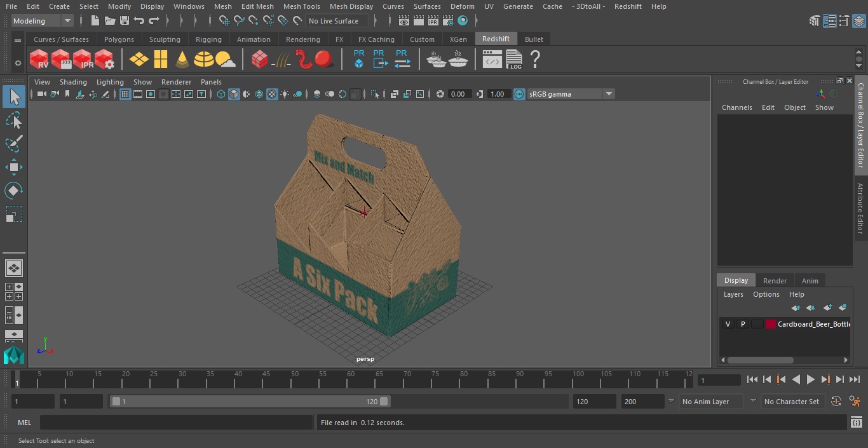868x448 pixels.
Task: Select the camera icon in viewport toolbar
Action: [x=41, y=94]
